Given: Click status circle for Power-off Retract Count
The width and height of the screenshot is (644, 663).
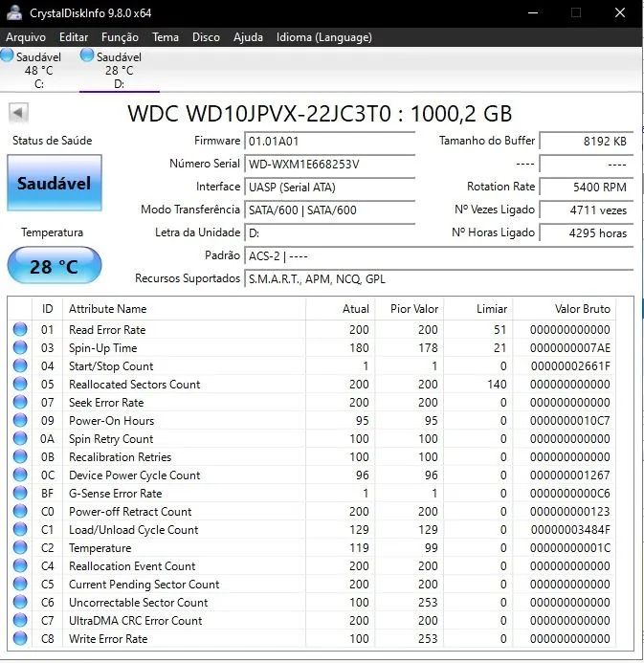Looking at the screenshot, I should pyautogui.click(x=20, y=511).
